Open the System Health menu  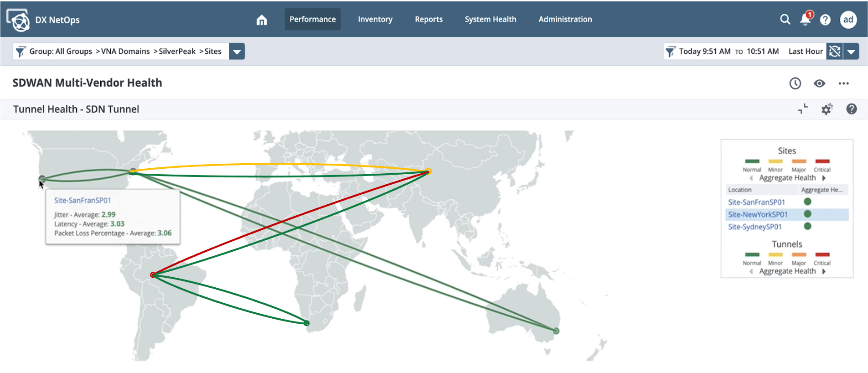[x=490, y=19]
